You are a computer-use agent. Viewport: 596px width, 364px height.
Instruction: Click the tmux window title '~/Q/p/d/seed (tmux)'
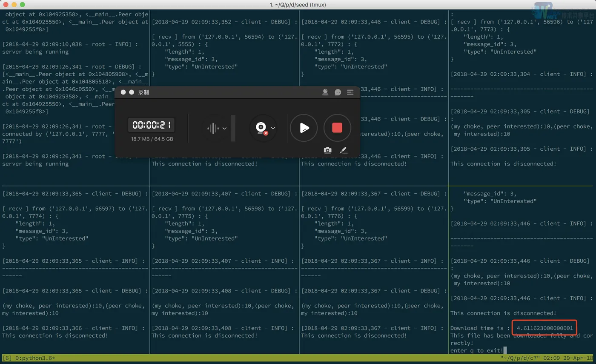298,5
